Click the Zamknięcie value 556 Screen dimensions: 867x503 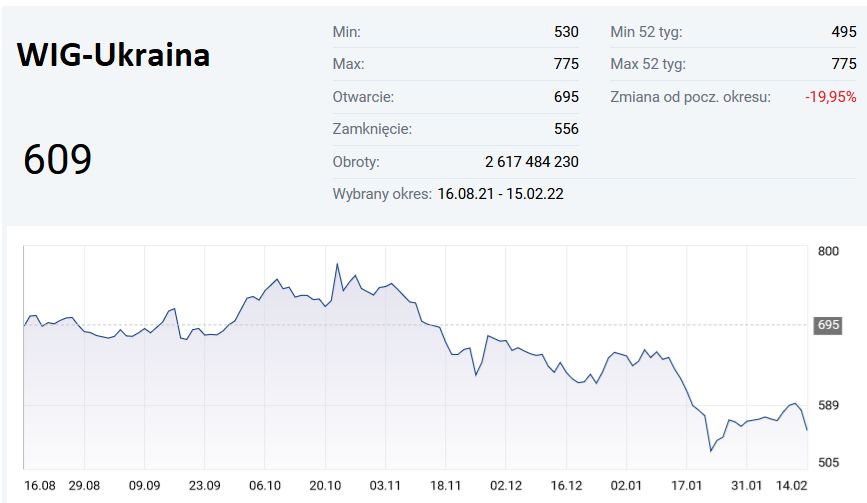tap(566, 129)
